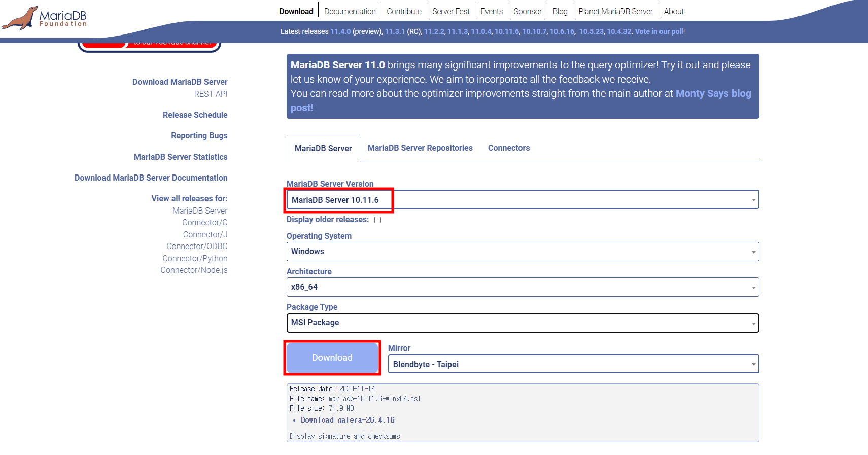
Task: View Connector/C releases link
Action: click(205, 222)
